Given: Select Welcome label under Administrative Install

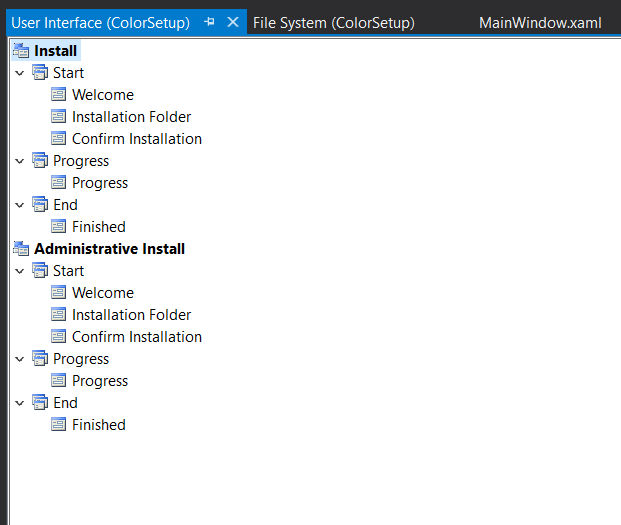Looking at the screenshot, I should pyautogui.click(x=103, y=293).
